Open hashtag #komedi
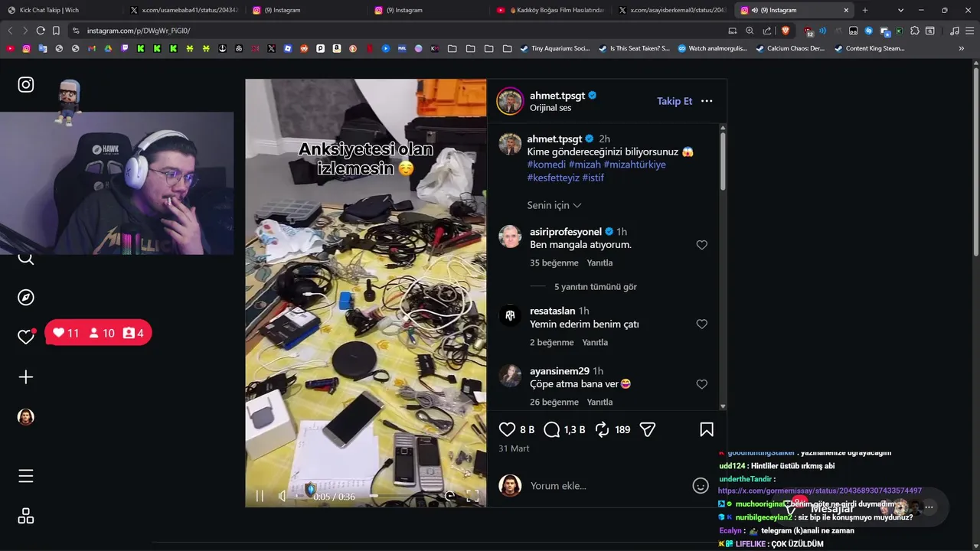This screenshot has height=551, width=980. (547, 165)
